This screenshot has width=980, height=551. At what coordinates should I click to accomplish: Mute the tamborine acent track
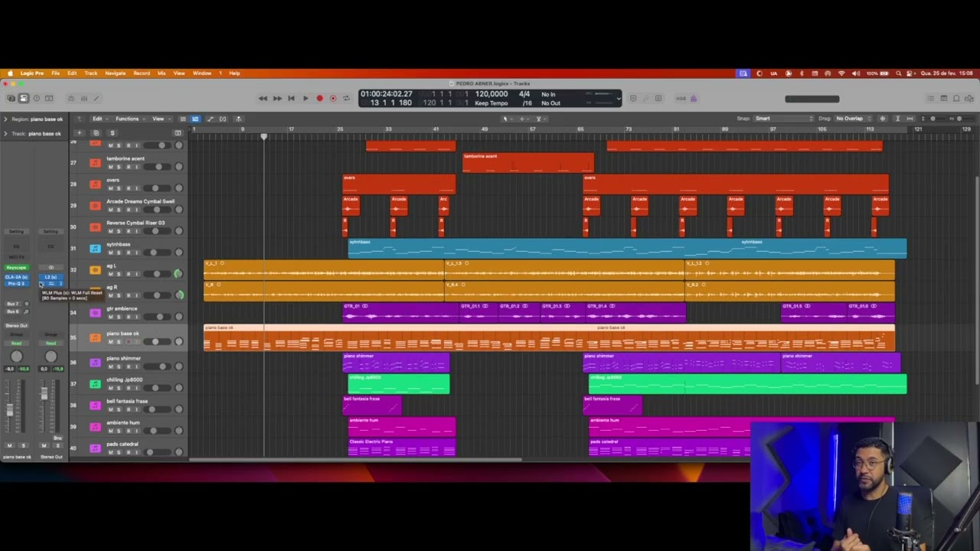[110, 167]
